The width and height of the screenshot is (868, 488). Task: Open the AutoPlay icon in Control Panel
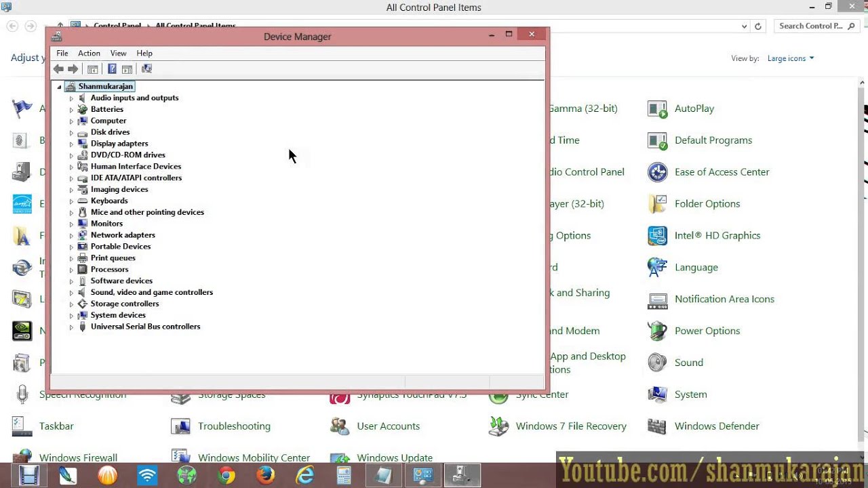[x=657, y=108]
